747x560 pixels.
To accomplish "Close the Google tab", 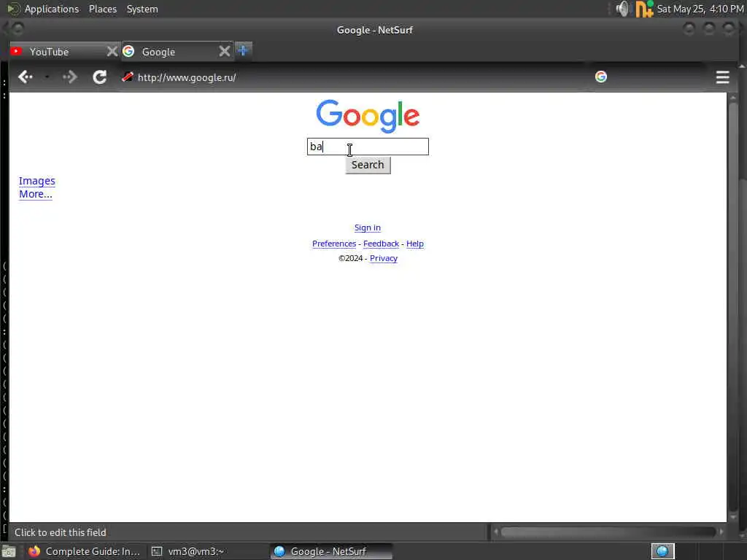I will tap(225, 51).
